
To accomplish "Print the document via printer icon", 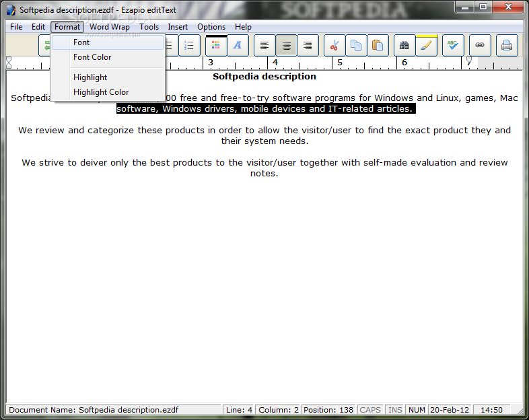I will [x=507, y=46].
